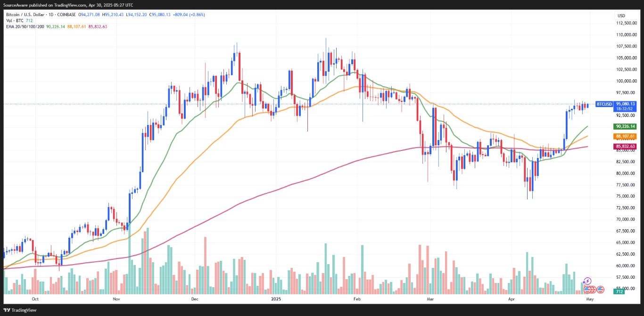Click the orange EMA price label 88,107.61
The width and height of the screenshot is (644, 316).
click(x=625, y=136)
